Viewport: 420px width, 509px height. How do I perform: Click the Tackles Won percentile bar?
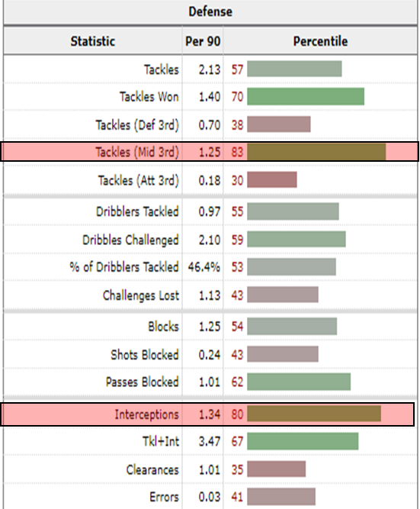point(306,97)
